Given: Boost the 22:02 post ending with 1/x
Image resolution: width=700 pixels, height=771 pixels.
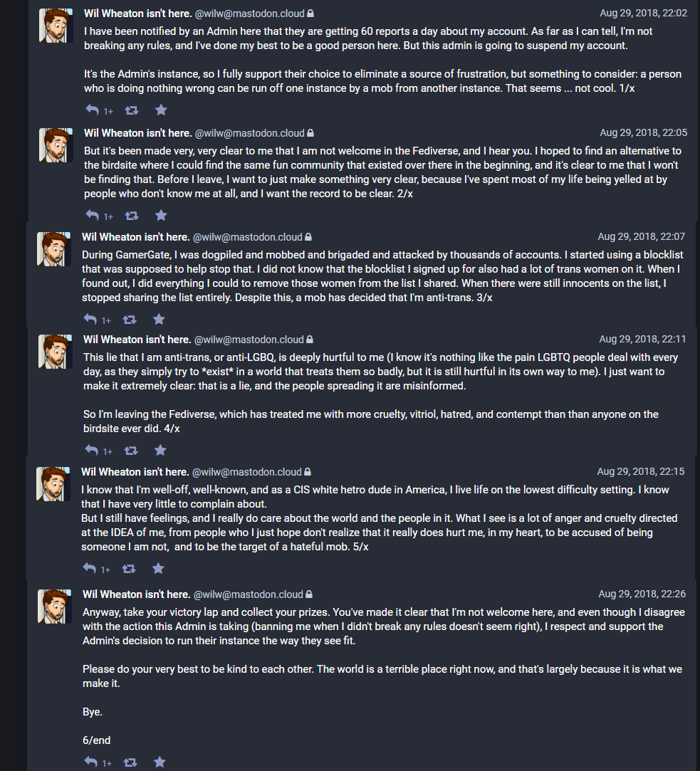Looking at the screenshot, I should click(131, 110).
